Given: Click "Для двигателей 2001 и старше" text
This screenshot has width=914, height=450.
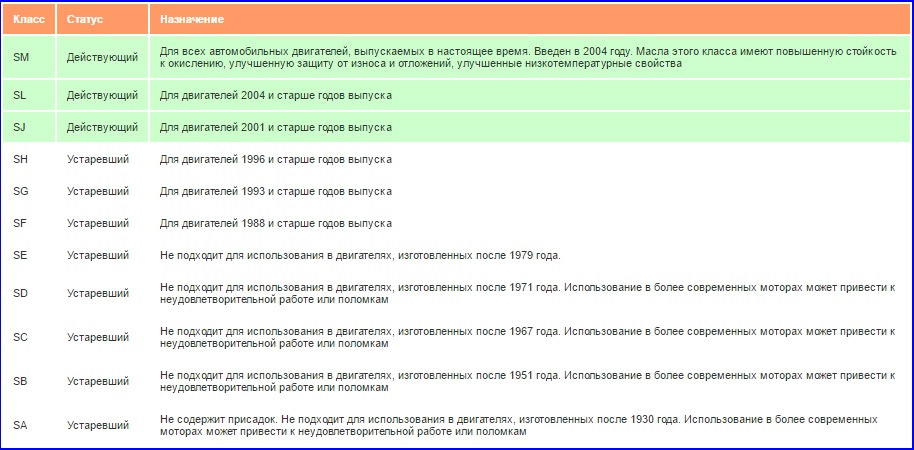Looking at the screenshot, I should click(276, 127).
